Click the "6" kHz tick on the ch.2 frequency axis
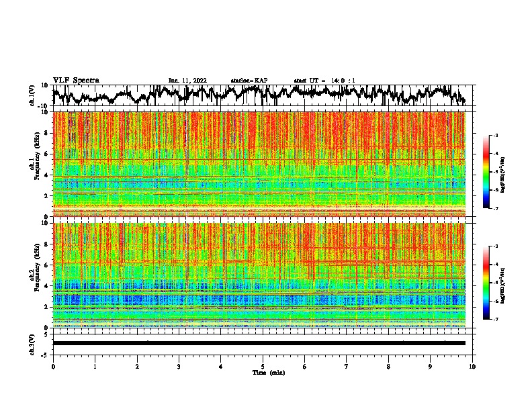The image size is (532, 411). [46, 265]
